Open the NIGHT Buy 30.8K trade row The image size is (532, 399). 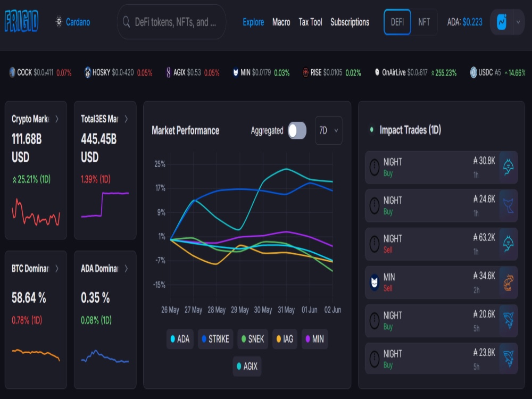coord(442,167)
